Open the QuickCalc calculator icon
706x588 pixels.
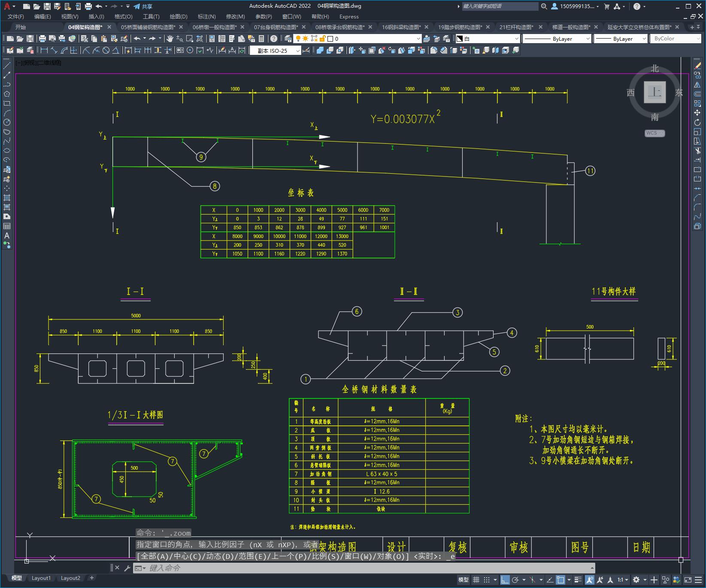261,39
